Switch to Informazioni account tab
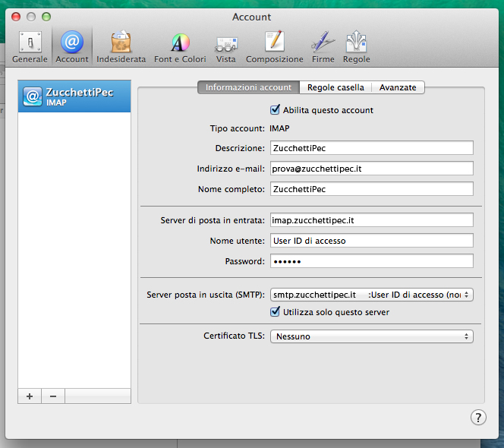Screen dimensions: 504x448 (248, 87)
